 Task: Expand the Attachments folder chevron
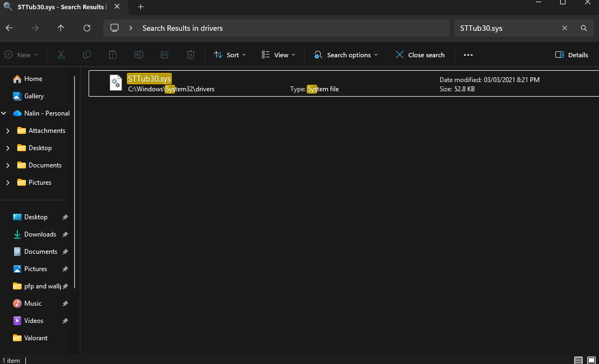[x=8, y=131]
